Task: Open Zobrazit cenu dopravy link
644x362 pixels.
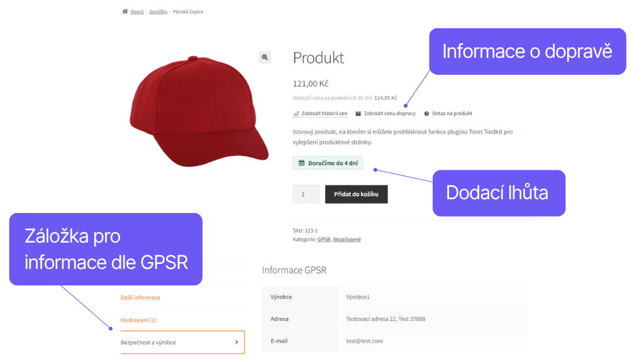Action: coord(390,114)
